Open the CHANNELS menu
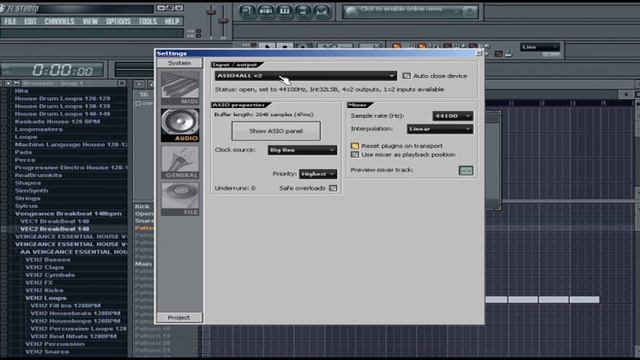The image size is (640, 360). click(60, 21)
